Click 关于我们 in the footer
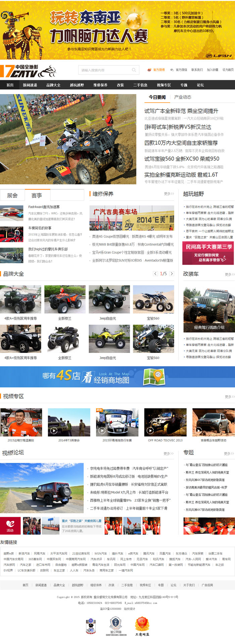This screenshot has height=644, width=235. coord(189,585)
